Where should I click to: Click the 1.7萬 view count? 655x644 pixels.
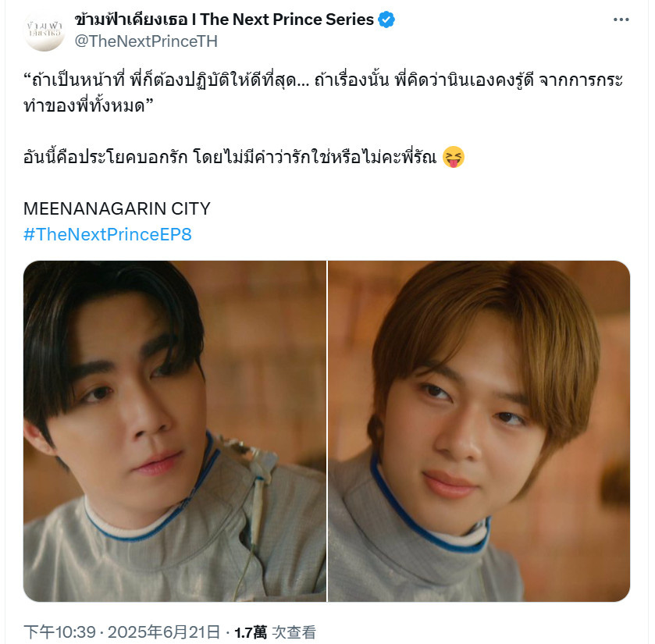point(251,632)
